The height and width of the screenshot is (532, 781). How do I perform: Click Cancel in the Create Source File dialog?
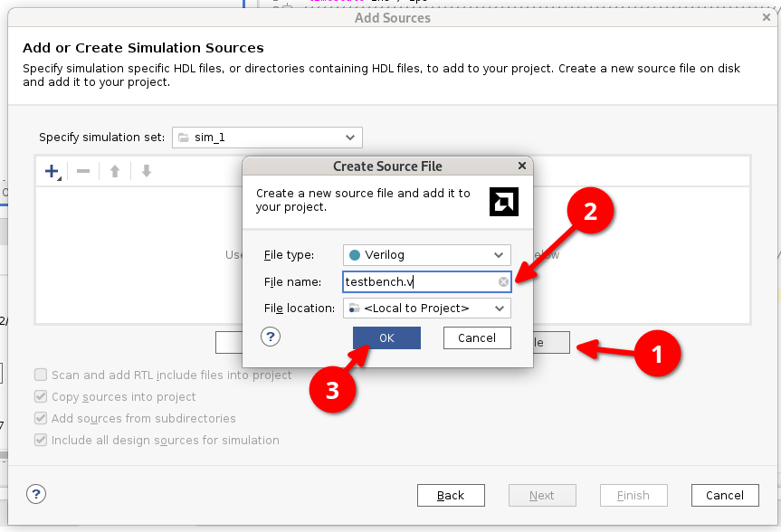477,337
